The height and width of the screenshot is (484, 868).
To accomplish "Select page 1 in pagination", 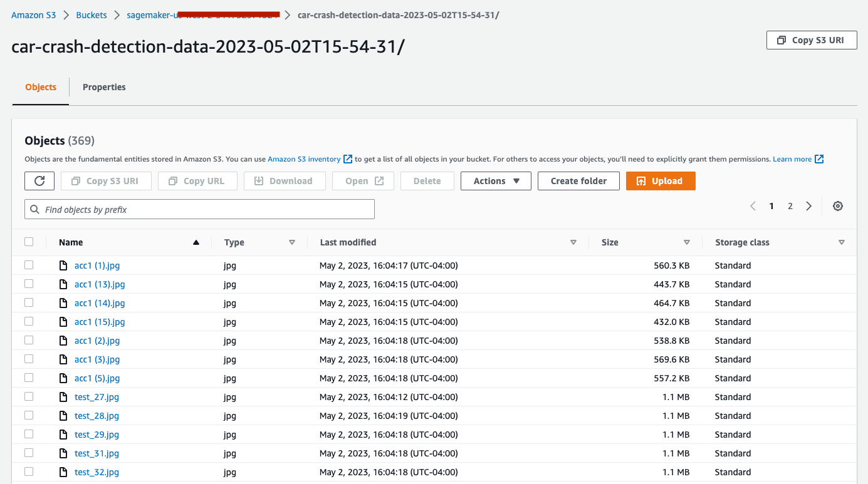I will 771,206.
